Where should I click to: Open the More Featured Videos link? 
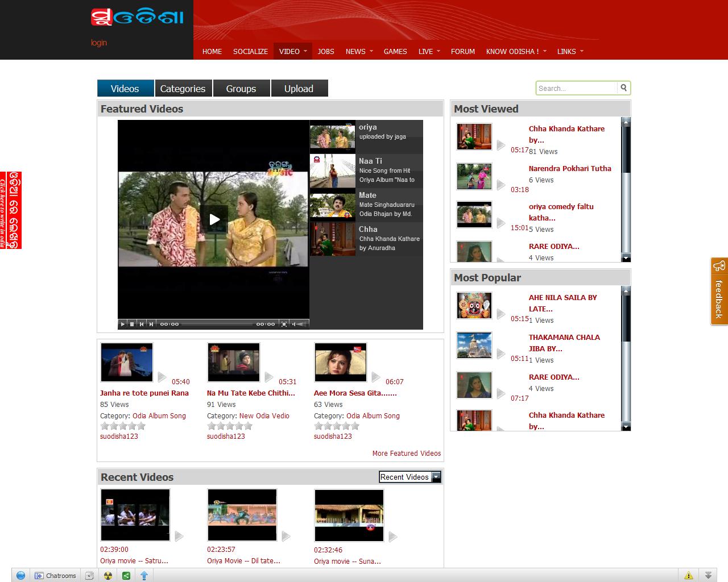coord(406,454)
